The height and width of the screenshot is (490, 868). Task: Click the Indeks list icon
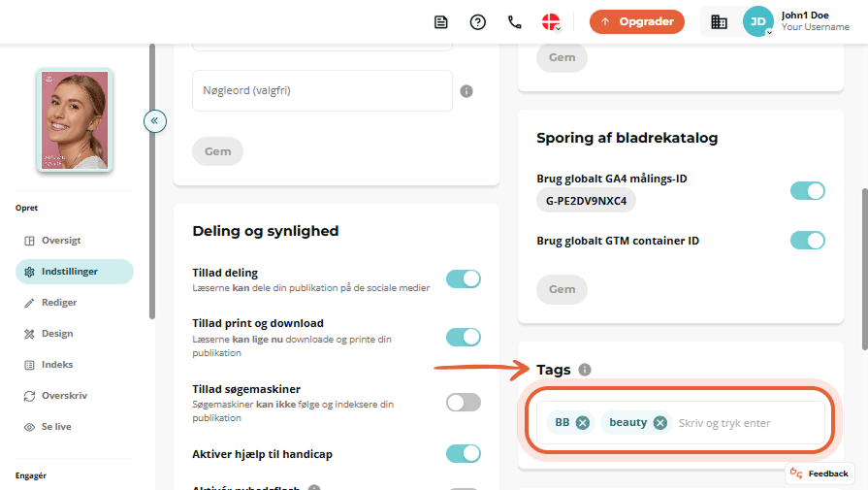click(x=29, y=365)
